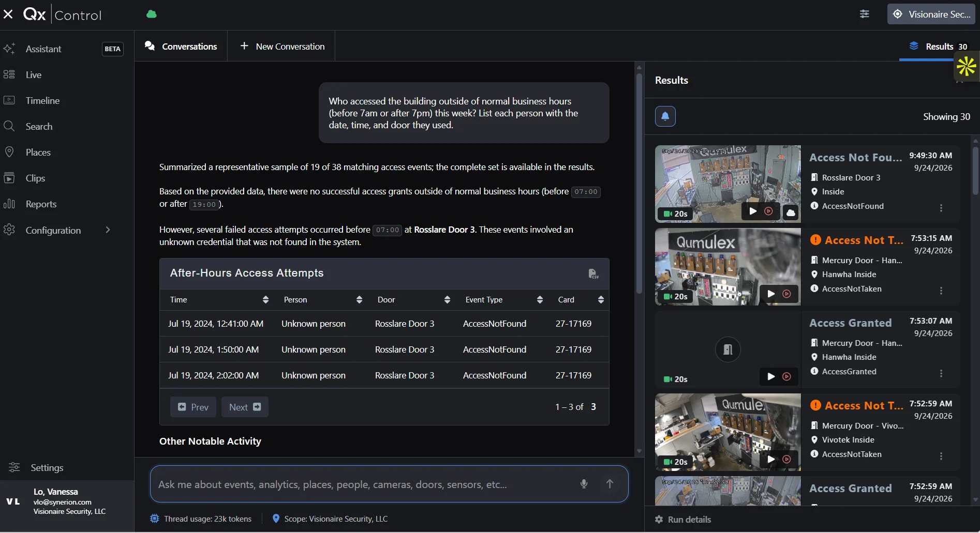Viewport: 980px width, 533px height.
Task: Sort the table by Event Type column
Action: tap(540, 300)
